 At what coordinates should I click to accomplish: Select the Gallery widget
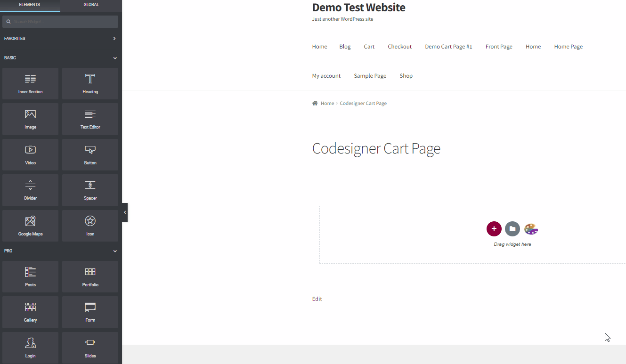point(30,312)
